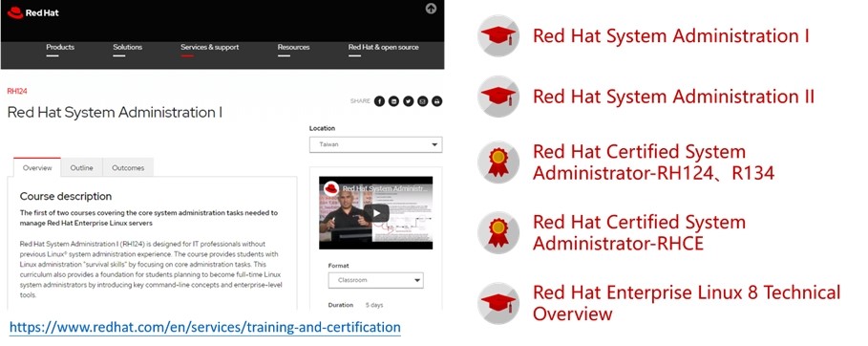Click the Red Hat System Administration I page title
This screenshot has width=868, height=346.
point(115,113)
